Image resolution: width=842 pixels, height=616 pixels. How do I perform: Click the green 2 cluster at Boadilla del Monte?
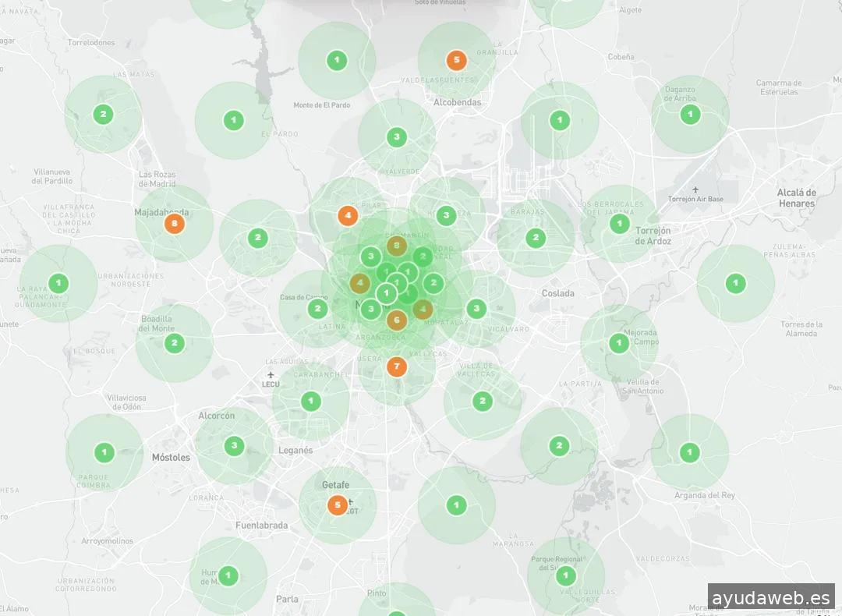[174, 342]
